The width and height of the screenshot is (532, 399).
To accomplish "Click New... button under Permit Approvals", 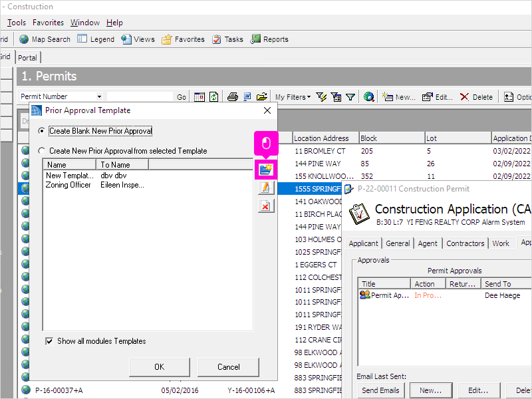I will click(x=430, y=390).
